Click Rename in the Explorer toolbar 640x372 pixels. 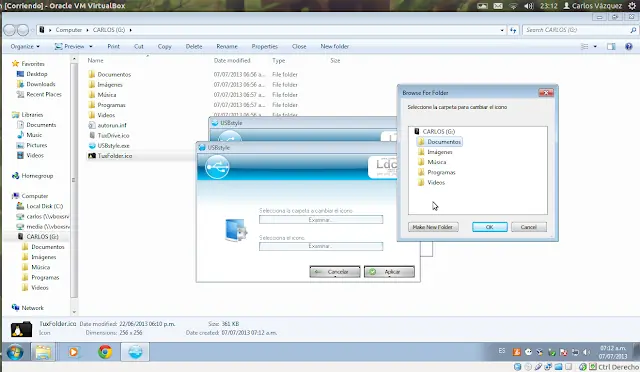click(227, 47)
